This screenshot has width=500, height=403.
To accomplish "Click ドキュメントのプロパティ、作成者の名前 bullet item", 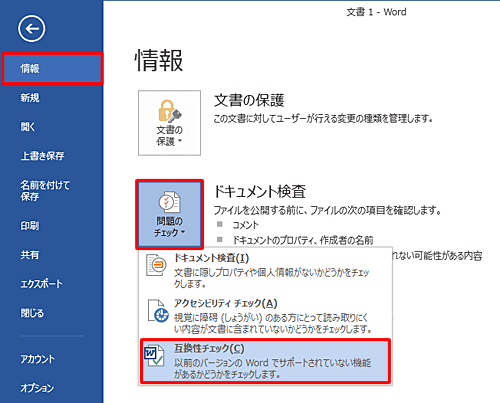I will tap(303, 240).
